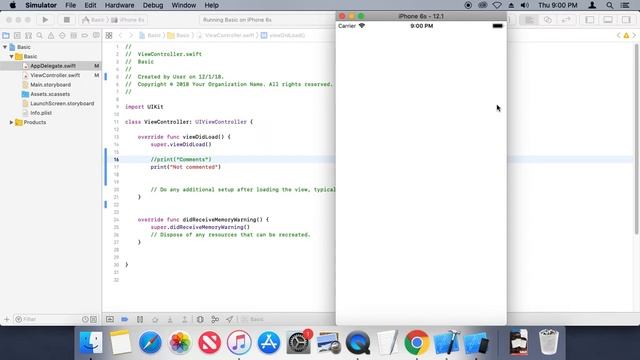Switch to the Standard editor
Viewport: 640px width, 360px height.
click(x=529, y=20)
